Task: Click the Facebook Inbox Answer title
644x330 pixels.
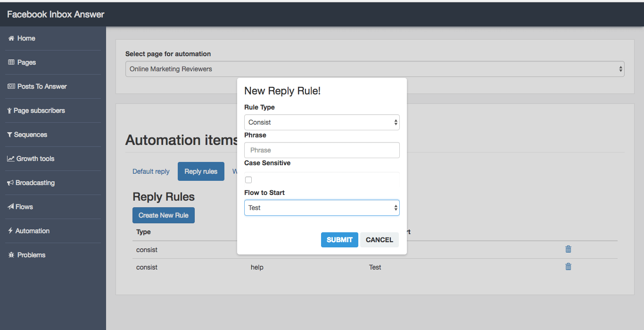Action: 56,14
